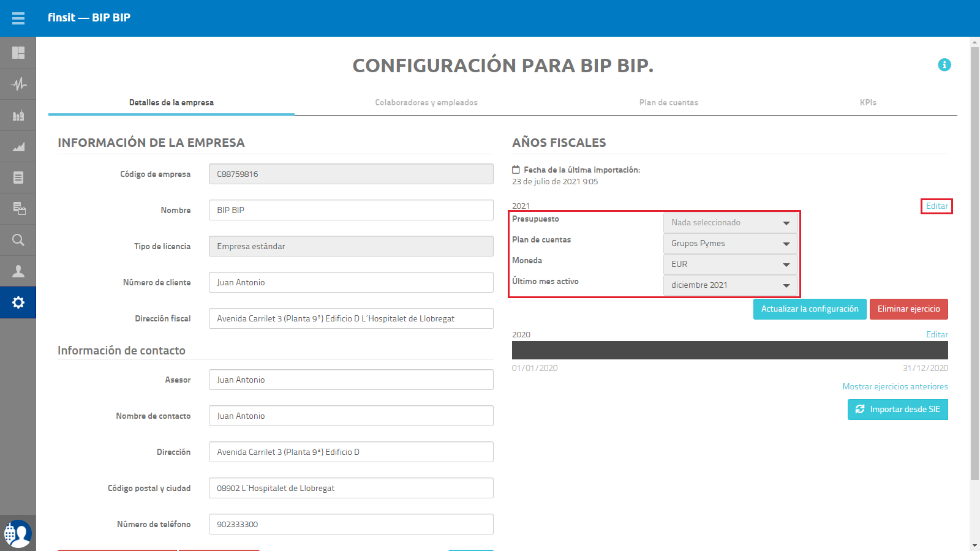Open the area chart icon in sidebar

[x=18, y=146]
